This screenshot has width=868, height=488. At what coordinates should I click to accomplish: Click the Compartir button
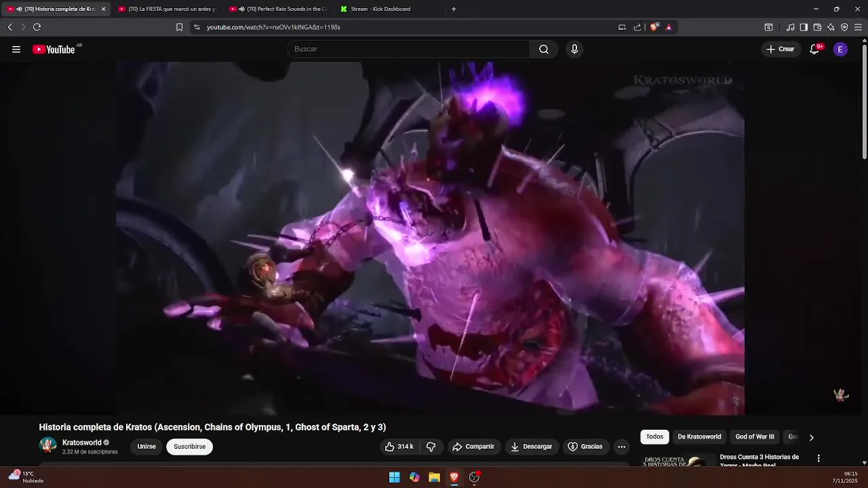click(473, 447)
